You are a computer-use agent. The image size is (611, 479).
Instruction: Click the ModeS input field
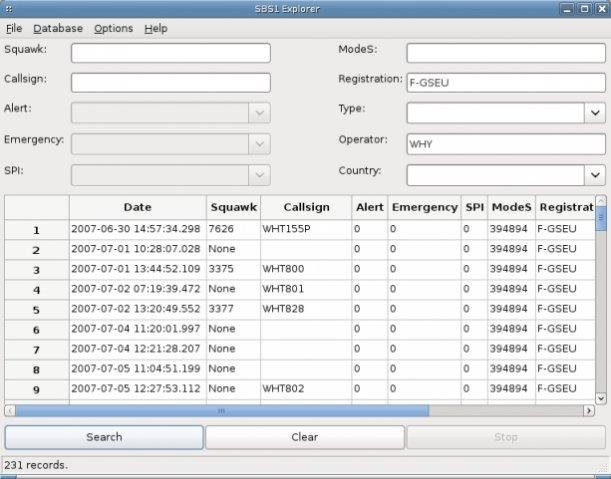coord(506,53)
